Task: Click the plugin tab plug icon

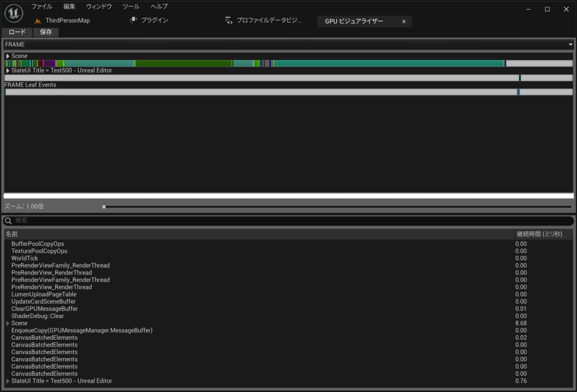Action: click(133, 20)
